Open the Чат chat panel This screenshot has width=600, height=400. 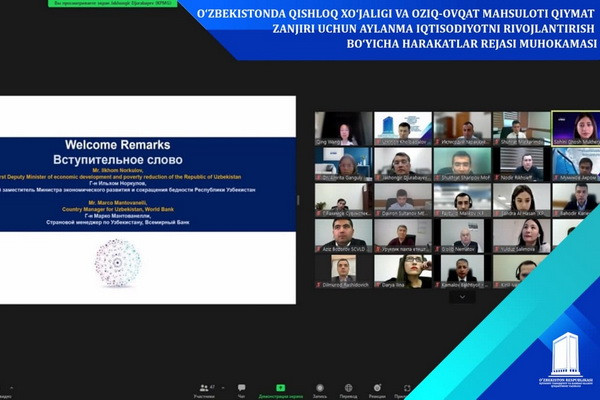point(241,386)
